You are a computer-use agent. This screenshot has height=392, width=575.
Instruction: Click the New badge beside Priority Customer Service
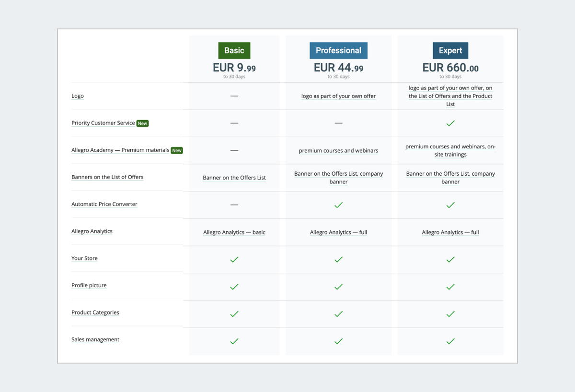click(142, 123)
